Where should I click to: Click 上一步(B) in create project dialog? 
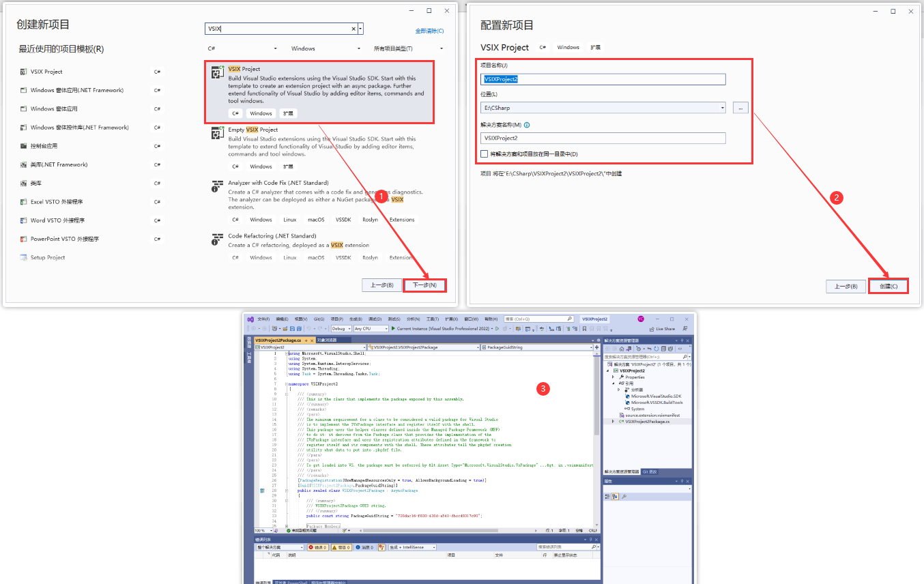(381, 285)
